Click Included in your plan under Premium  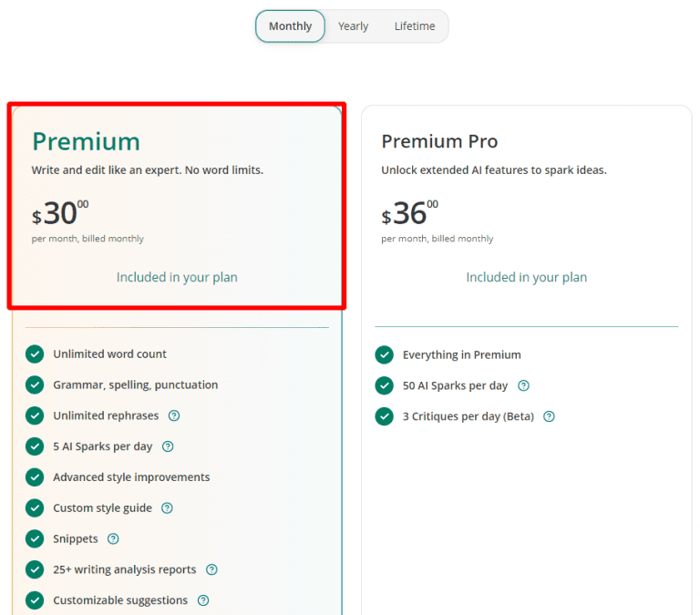177,277
